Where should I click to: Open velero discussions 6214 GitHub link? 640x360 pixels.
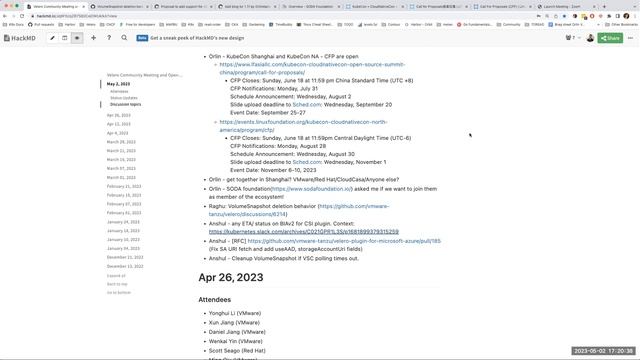[x=299, y=210]
